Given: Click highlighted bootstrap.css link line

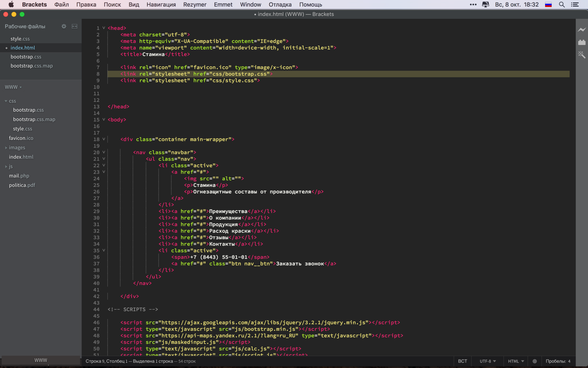Looking at the screenshot, I should [x=338, y=74].
